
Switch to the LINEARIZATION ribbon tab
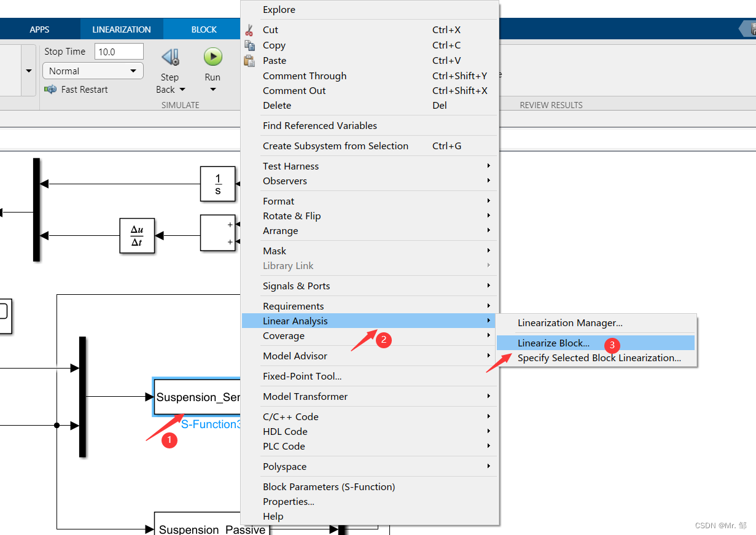(122, 29)
